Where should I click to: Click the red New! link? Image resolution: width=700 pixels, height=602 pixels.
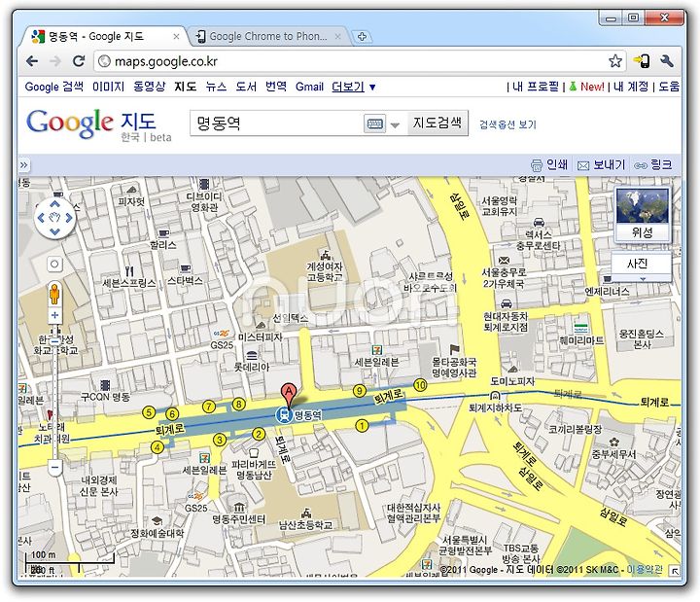click(592, 87)
